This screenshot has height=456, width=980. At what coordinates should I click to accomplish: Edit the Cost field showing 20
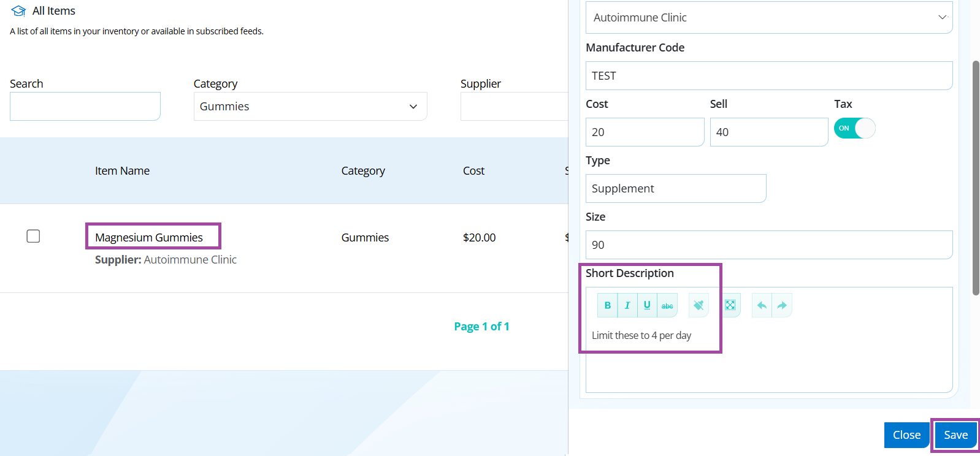645,132
